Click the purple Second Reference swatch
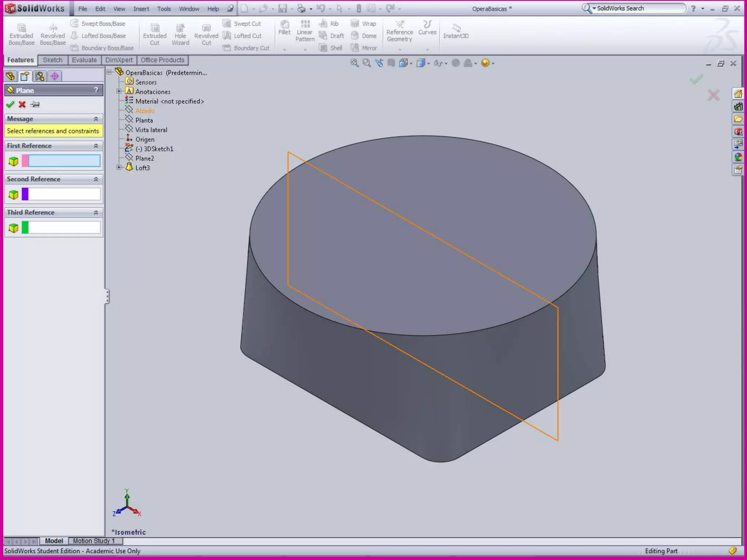Viewport: 747px width, 560px height. (x=25, y=194)
